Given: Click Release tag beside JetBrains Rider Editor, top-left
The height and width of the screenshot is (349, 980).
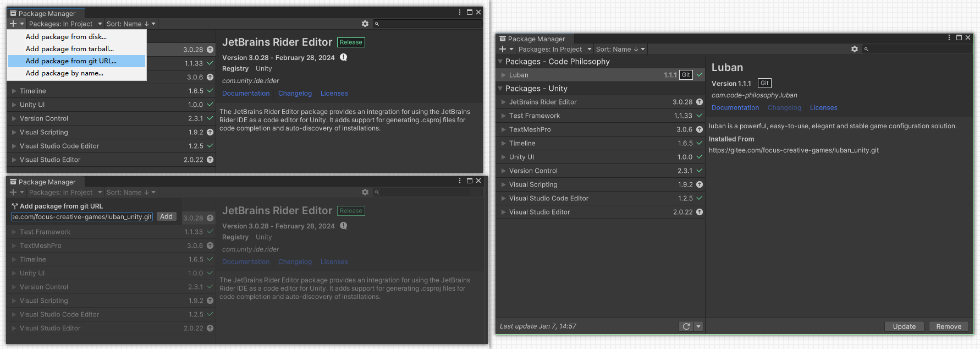Looking at the screenshot, I should 351,42.
